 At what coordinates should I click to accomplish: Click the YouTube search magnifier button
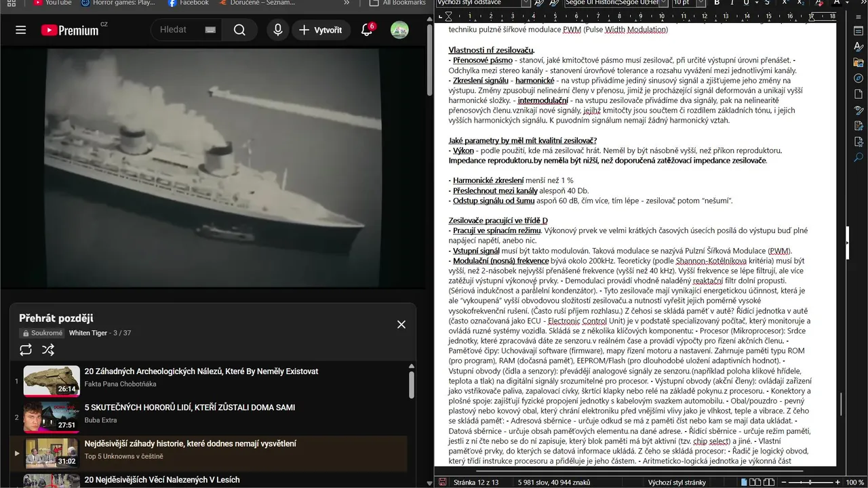coord(239,30)
